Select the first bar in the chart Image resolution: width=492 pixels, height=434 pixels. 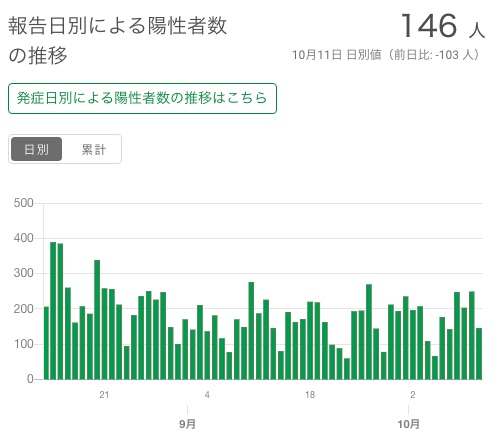46,343
